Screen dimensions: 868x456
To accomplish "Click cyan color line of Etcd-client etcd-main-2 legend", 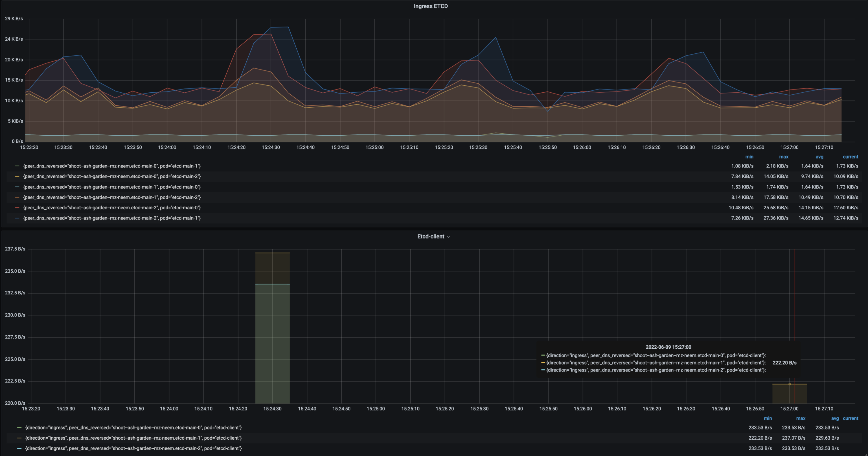I will pos(19,448).
